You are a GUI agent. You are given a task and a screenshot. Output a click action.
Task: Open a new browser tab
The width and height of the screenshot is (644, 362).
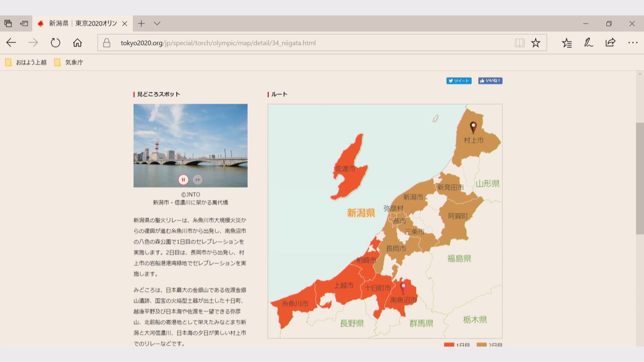coord(141,23)
